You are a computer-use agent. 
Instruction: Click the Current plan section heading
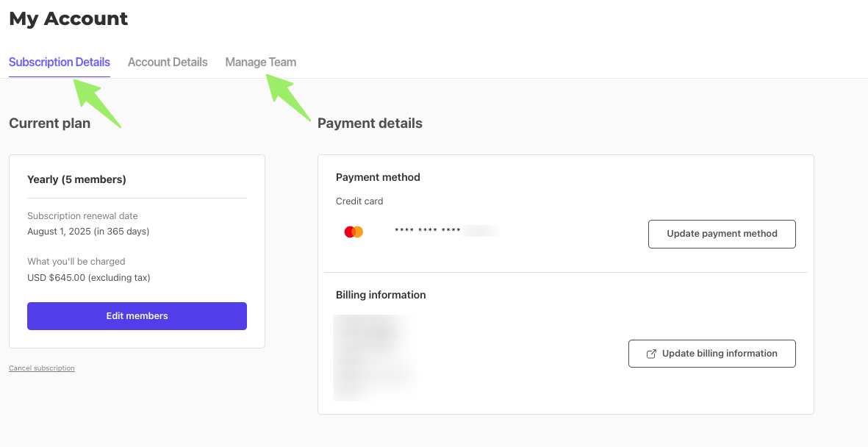[49, 124]
